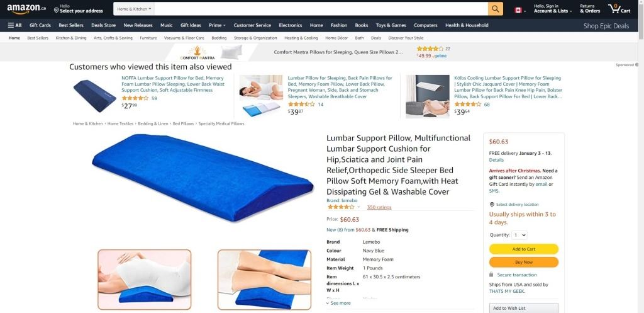This screenshot has height=313, width=644.
Task: Click the NOFFA lumbar pillow product image
Action: pos(94,96)
